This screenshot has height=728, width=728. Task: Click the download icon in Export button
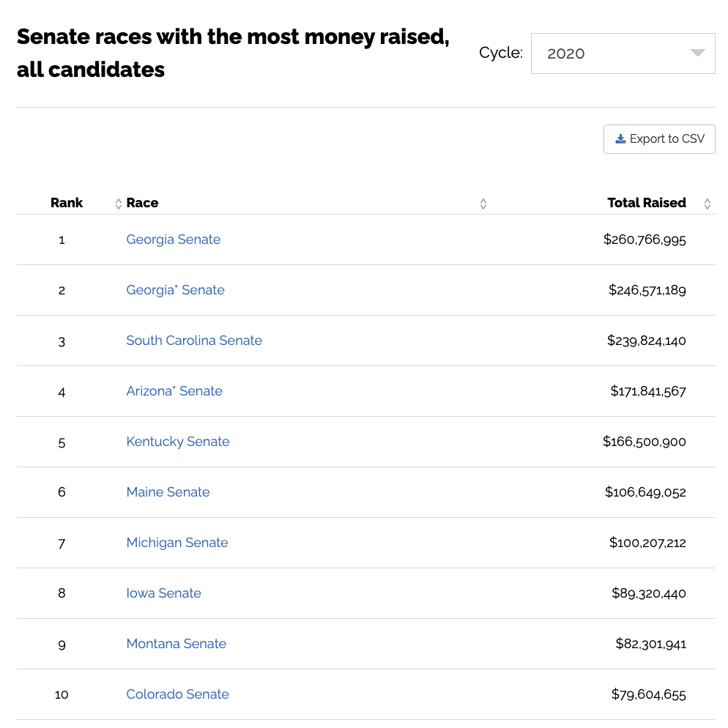pyautogui.click(x=620, y=139)
